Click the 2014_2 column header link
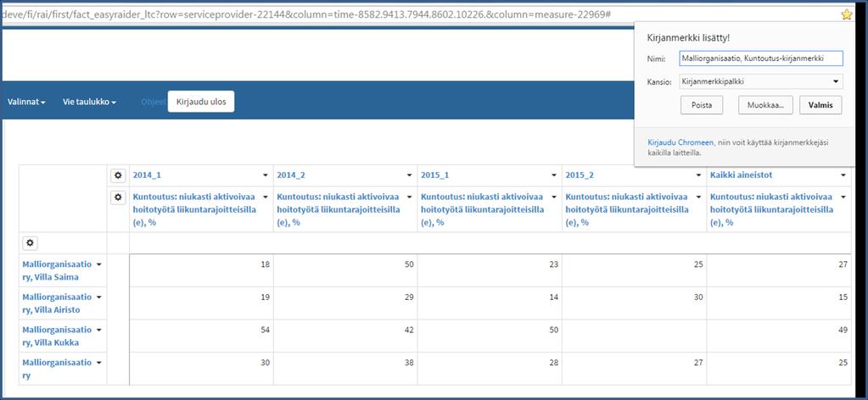This screenshot has width=868, height=400. pos(291,175)
